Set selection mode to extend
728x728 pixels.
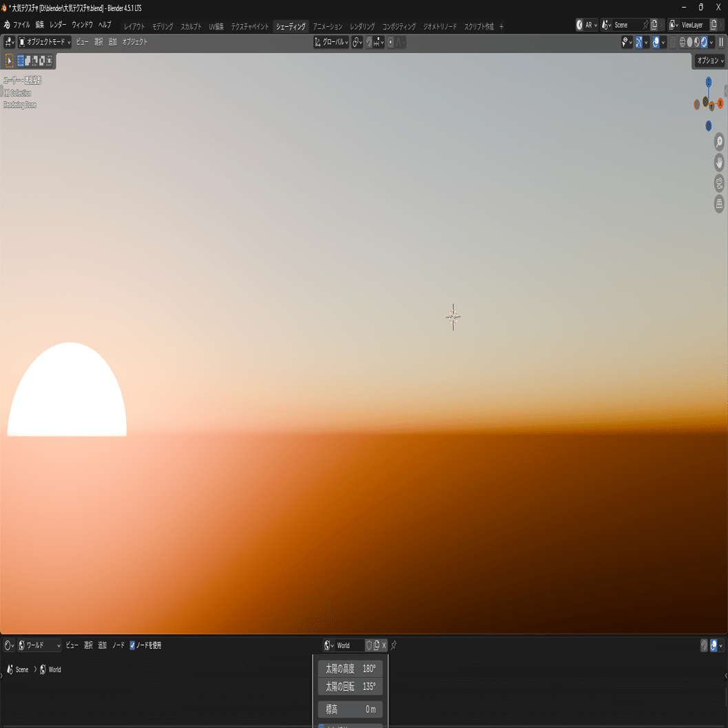click(28, 61)
